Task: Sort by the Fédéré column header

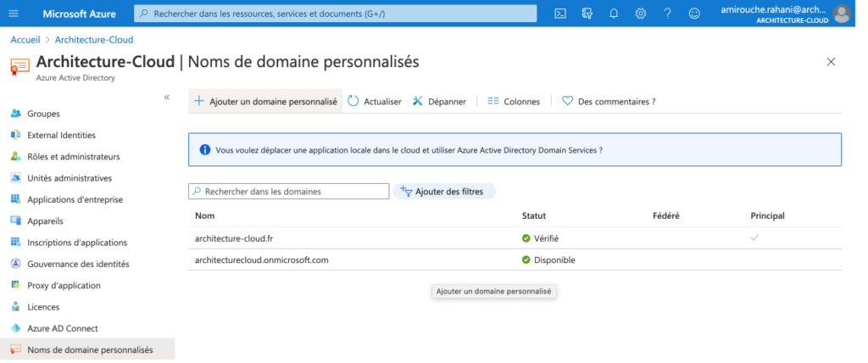Action: point(666,215)
